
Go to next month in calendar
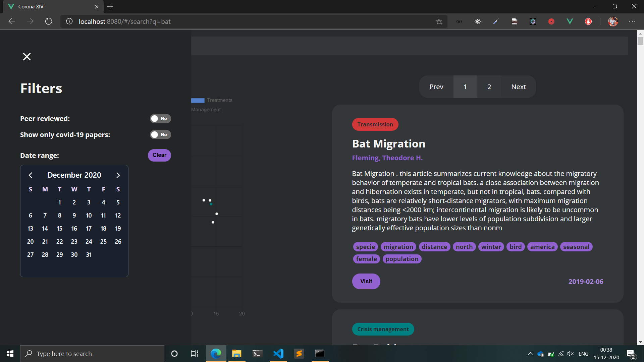(118, 175)
